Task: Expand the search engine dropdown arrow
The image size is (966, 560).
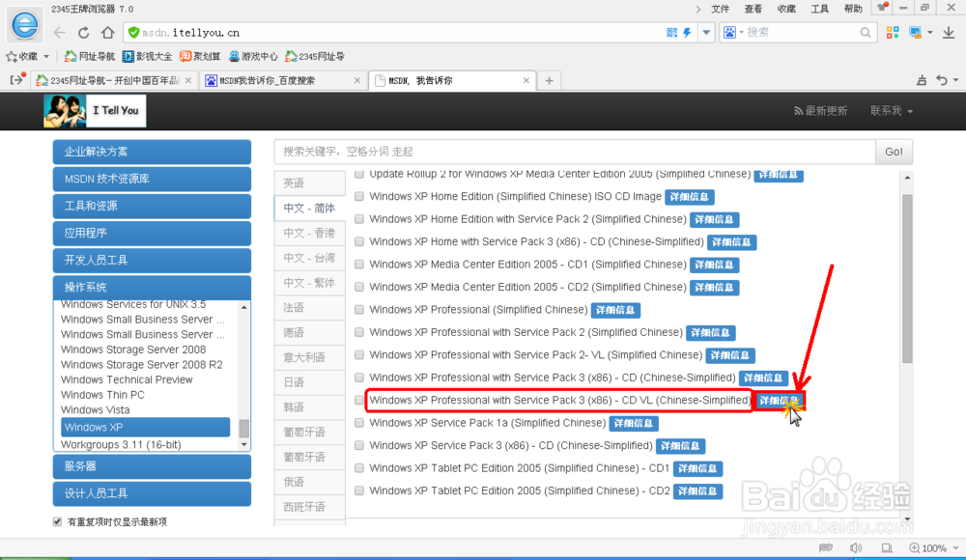Action: 743,32
